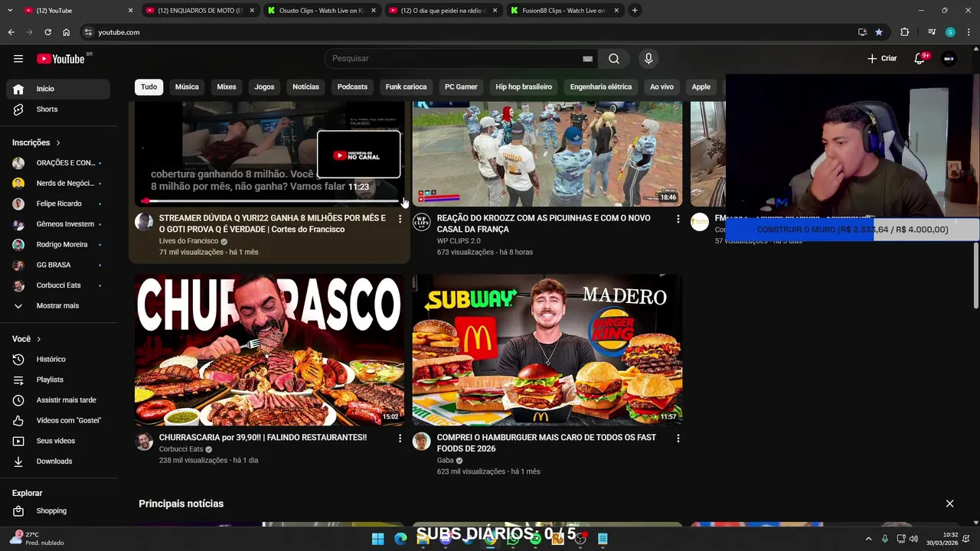This screenshot has height=551, width=980.
Task: Reload the page
Action: 47,32
